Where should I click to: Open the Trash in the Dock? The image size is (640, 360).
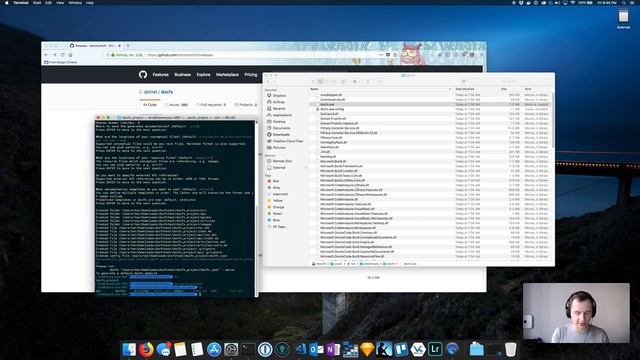pyautogui.click(x=510, y=350)
